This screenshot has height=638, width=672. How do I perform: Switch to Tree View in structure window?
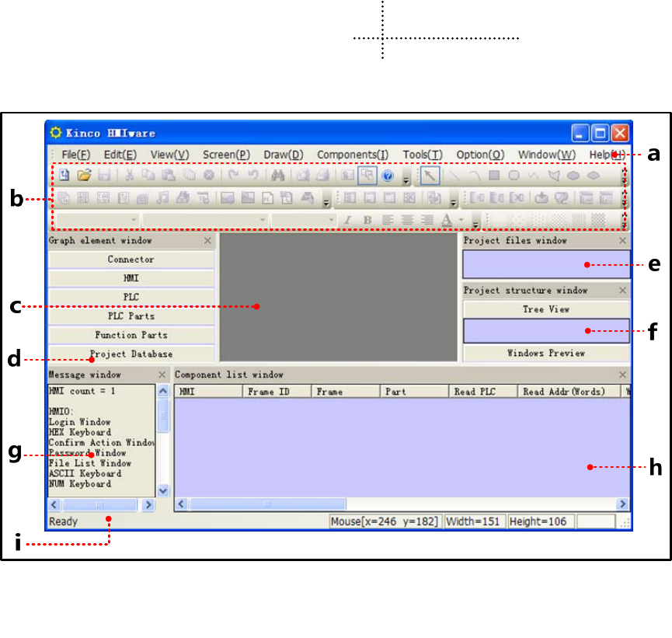[546, 309]
